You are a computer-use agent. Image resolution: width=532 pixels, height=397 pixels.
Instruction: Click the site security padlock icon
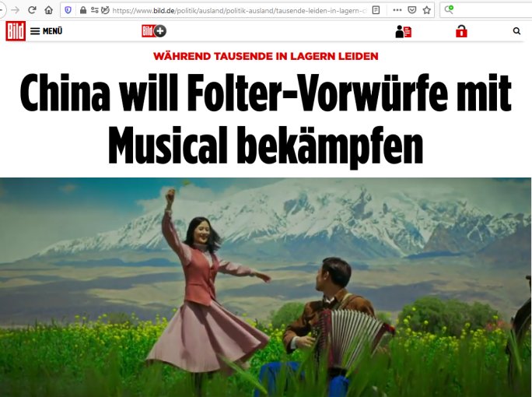tap(83, 10)
